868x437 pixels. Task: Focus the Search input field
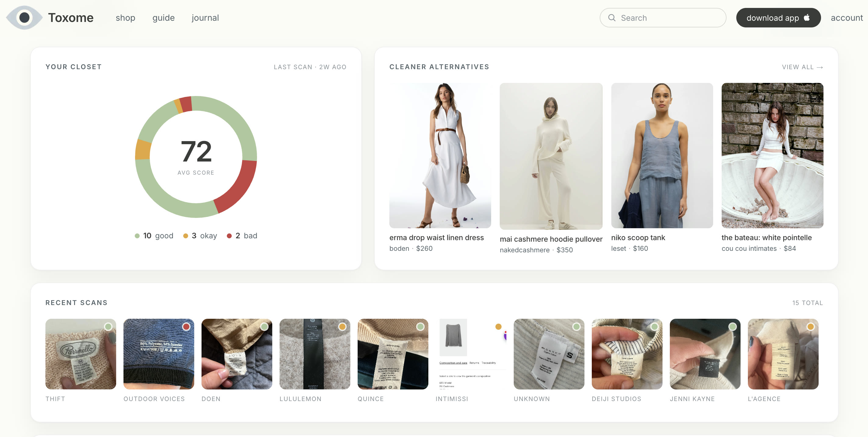pos(663,18)
